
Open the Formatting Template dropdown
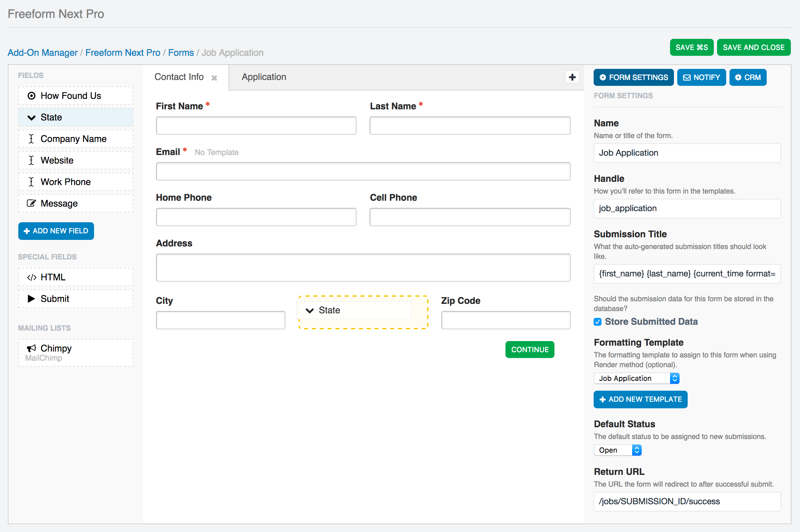pos(637,378)
